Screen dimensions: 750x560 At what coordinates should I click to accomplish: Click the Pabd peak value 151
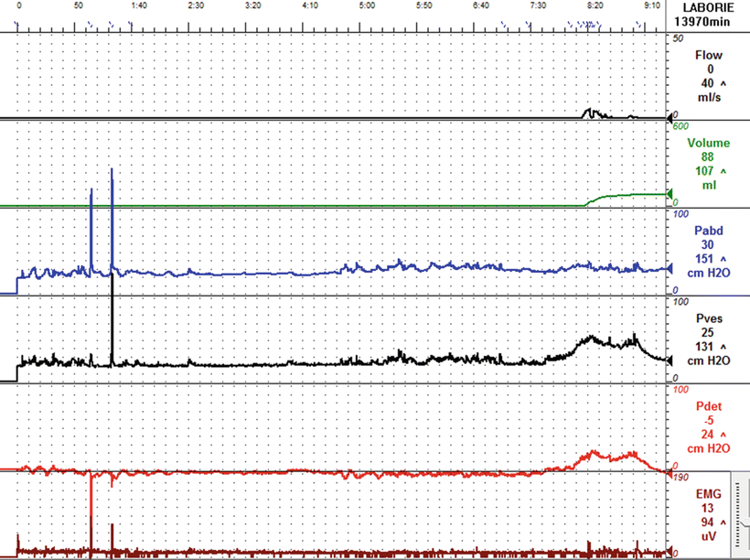click(x=704, y=259)
